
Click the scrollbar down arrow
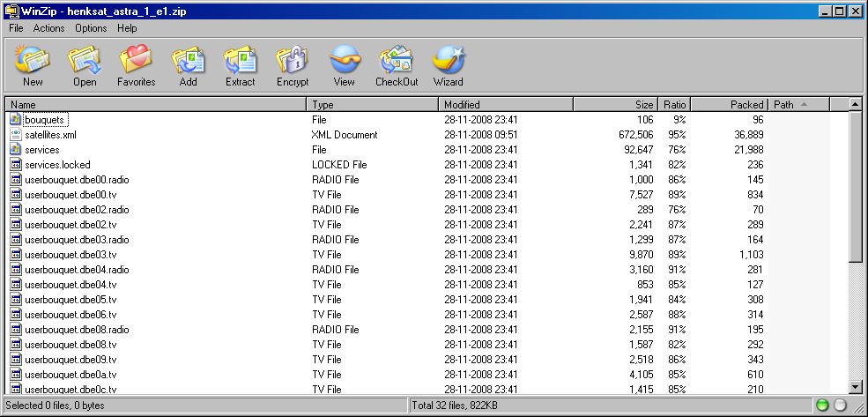(856, 386)
